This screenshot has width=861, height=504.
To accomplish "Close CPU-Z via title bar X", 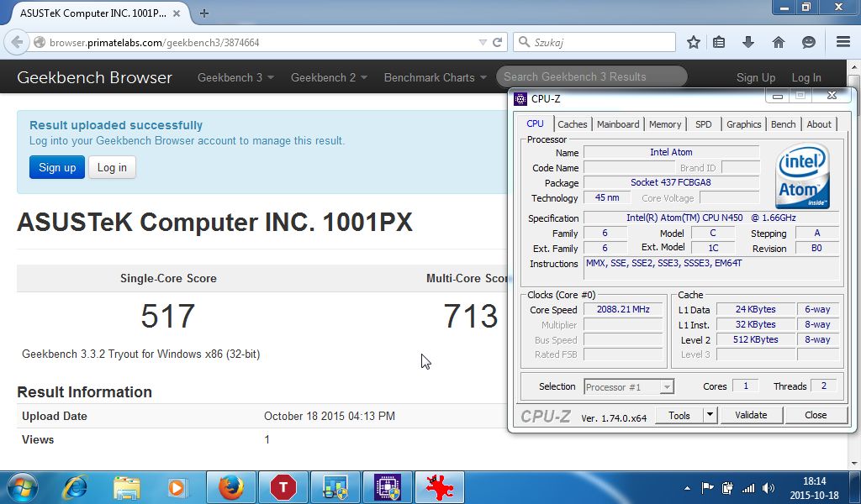I will [x=832, y=96].
